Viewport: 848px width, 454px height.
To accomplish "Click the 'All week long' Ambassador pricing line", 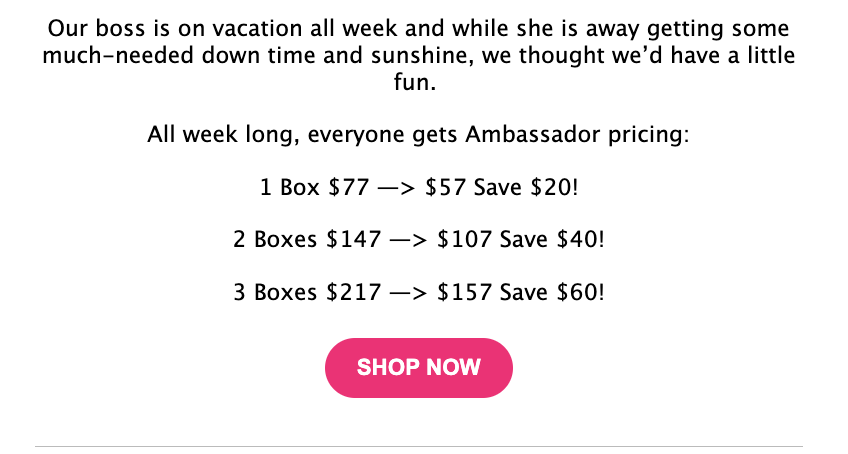I will (419, 134).
